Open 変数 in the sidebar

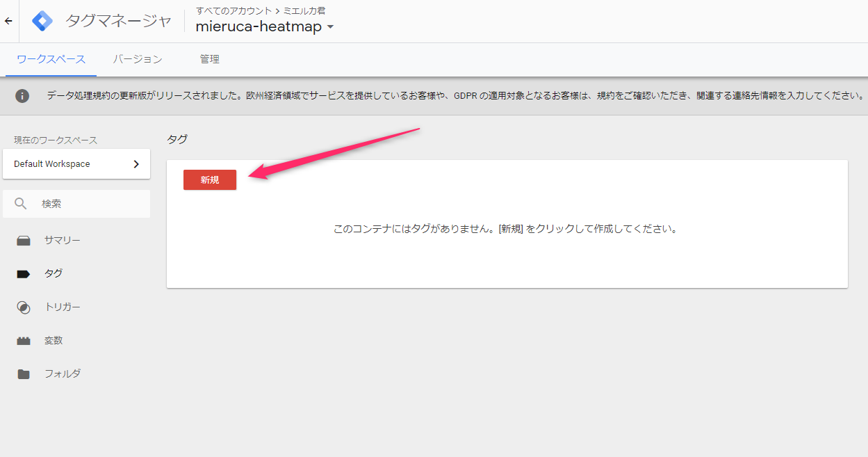pos(54,341)
